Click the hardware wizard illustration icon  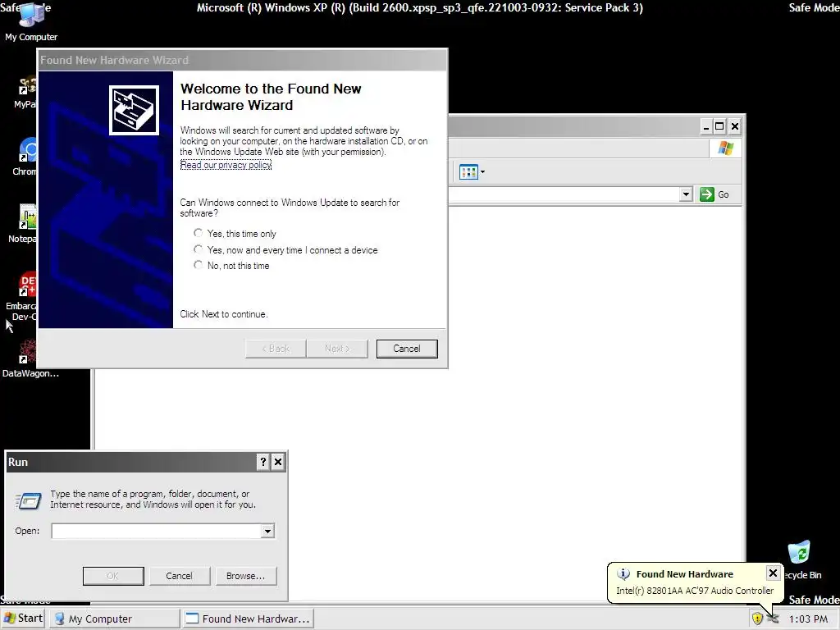[134, 111]
